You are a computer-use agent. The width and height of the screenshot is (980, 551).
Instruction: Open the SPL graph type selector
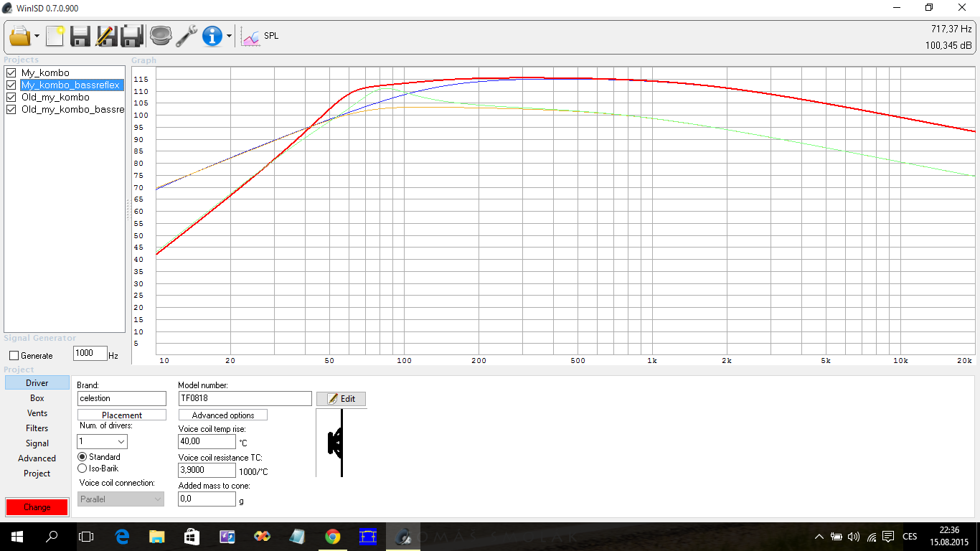click(x=260, y=36)
